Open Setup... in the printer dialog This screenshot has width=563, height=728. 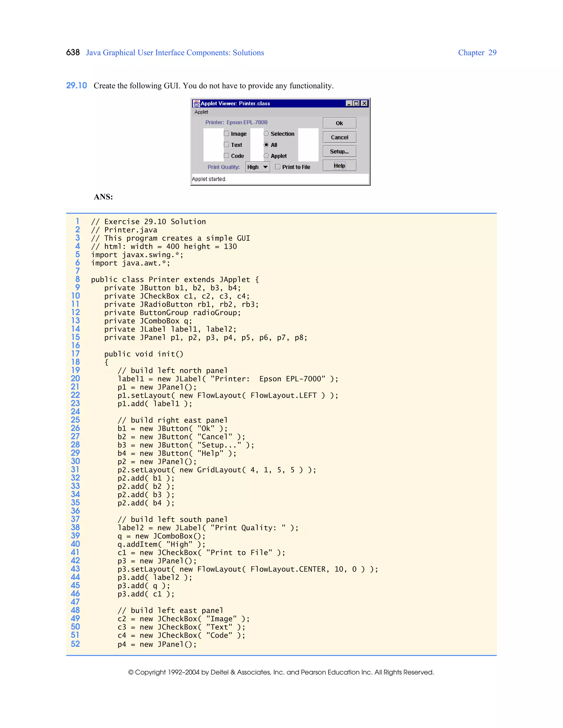click(x=339, y=151)
